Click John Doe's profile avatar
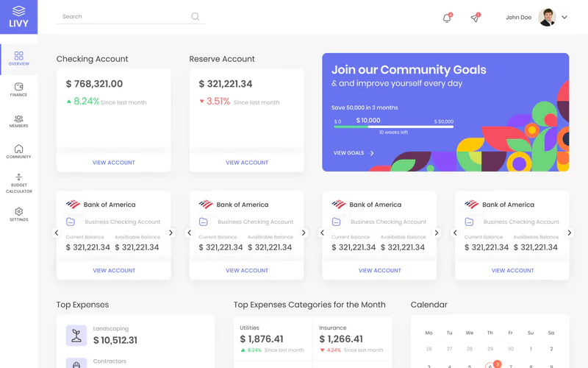The height and width of the screenshot is (368, 588). (547, 17)
